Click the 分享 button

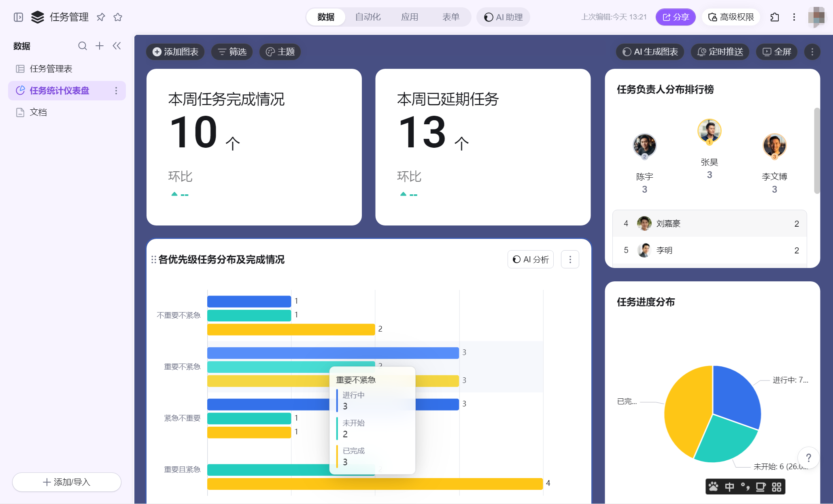pyautogui.click(x=675, y=17)
